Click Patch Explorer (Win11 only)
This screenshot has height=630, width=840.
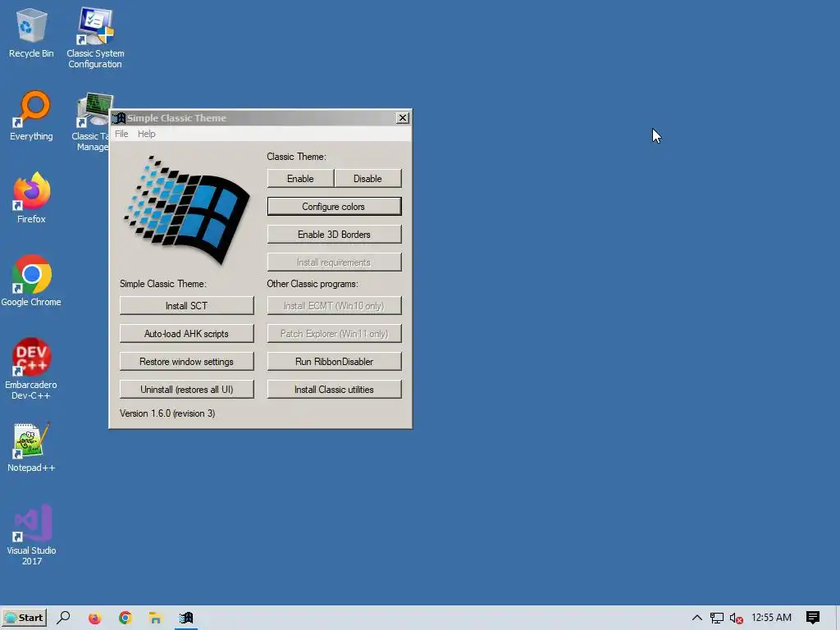[x=335, y=333]
